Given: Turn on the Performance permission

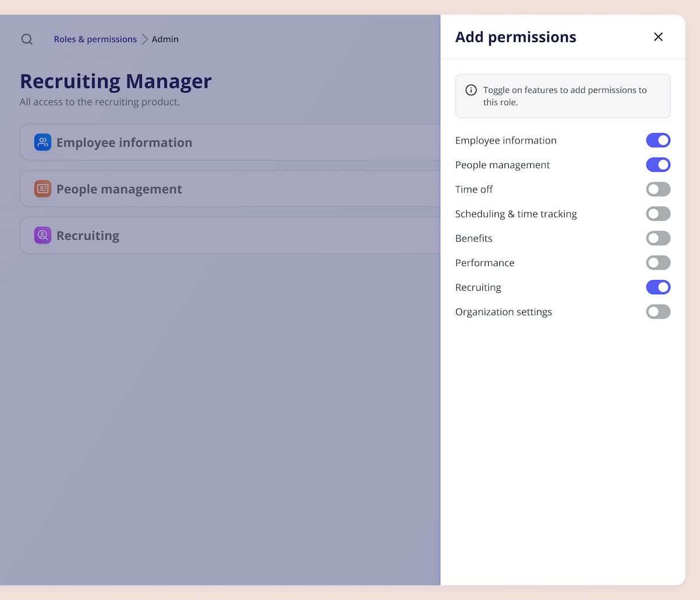Looking at the screenshot, I should [658, 263].
